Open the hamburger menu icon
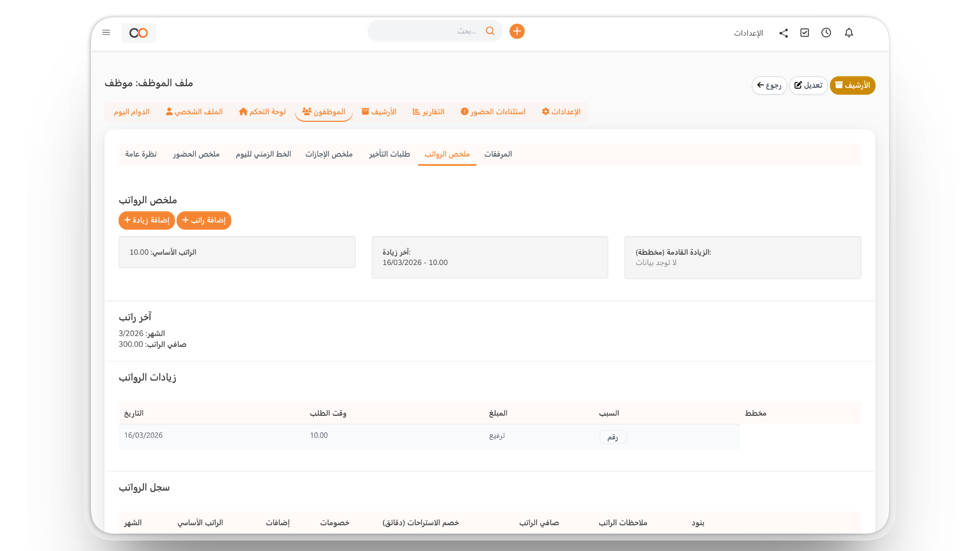The image size is (980, 551). [x=106, y=33]
